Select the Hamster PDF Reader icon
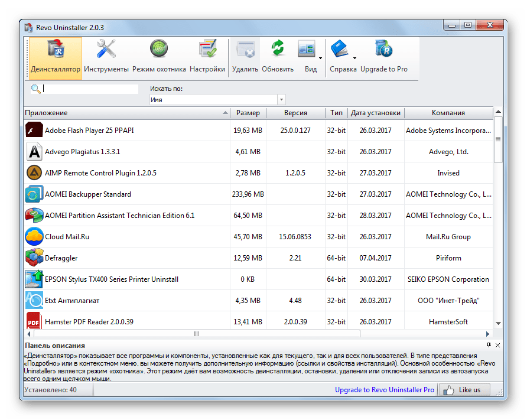Image resolution: width=527 pixels, height=420 pixels. 34,321
